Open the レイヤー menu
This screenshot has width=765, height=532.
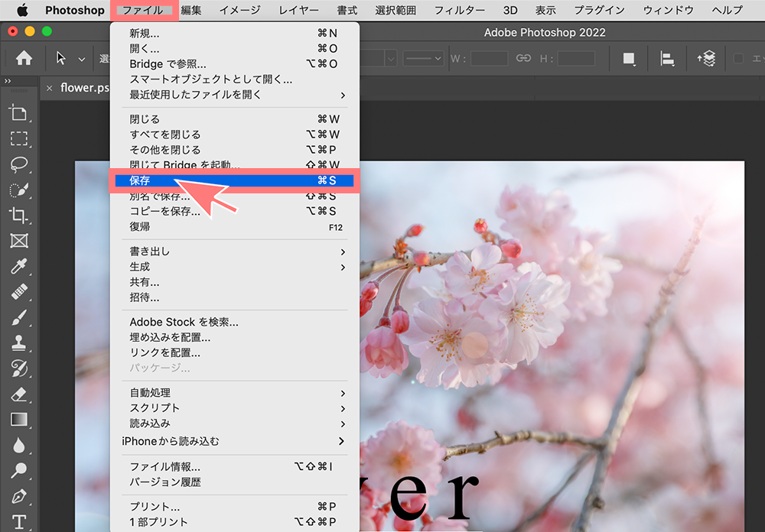pos(298,10)
